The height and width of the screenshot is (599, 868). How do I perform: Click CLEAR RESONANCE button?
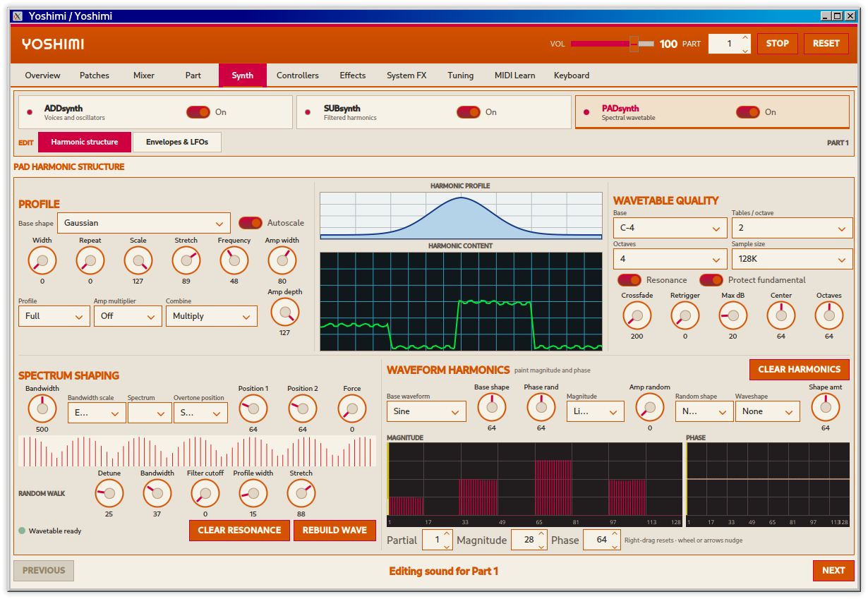[x=239, y=531]
